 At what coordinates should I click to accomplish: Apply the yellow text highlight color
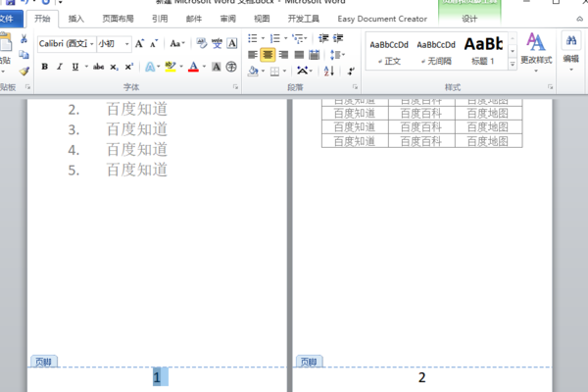[171, 67]
